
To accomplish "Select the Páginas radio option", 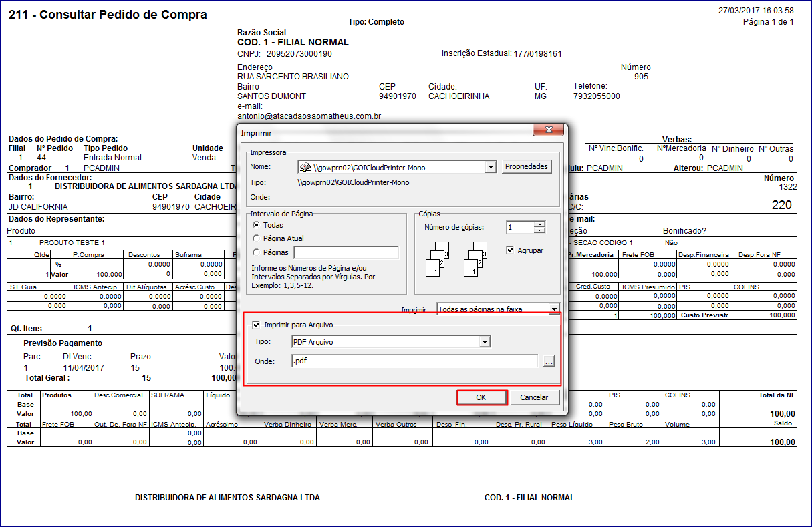I will [256, 252].
